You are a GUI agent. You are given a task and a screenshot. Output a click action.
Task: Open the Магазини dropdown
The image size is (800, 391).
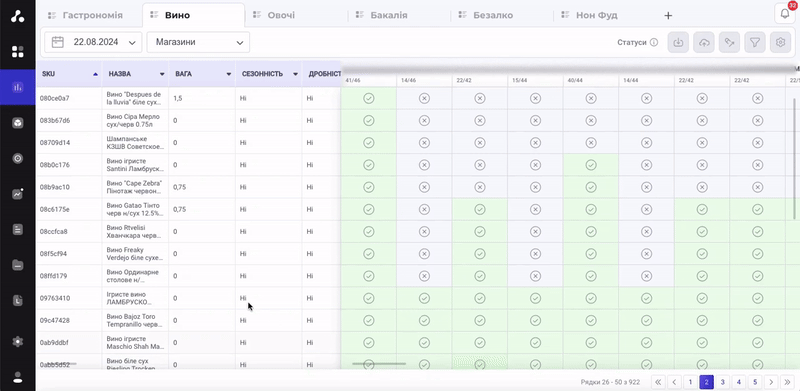[198, 42]
